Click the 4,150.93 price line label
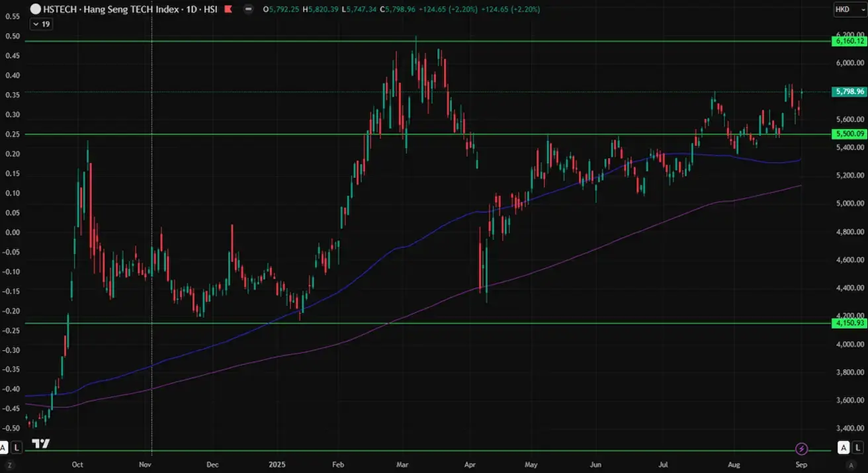Image resolution: width=868 pixels, height=473 pixels. tap(849, 323)
